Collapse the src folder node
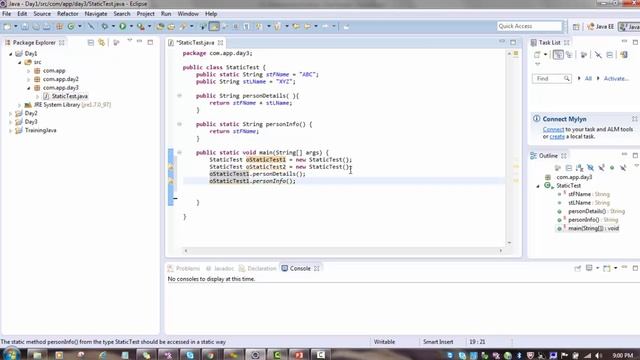640x360 pixels. [x=19, y=62]
